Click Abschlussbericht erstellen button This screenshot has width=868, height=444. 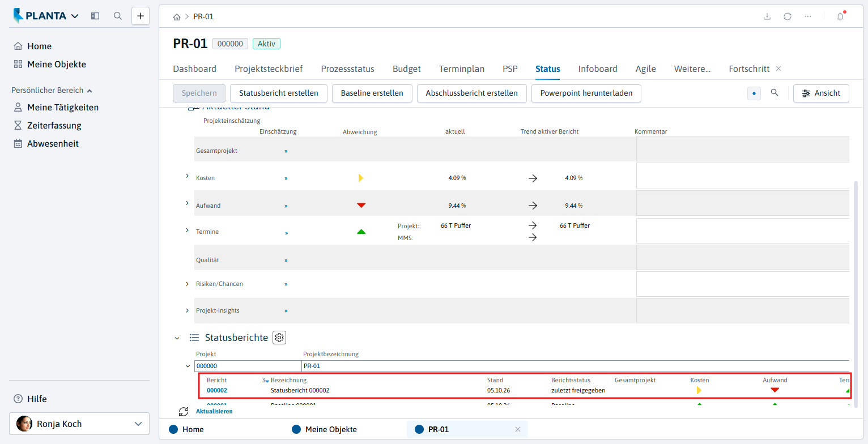click(x=472, y=93)
